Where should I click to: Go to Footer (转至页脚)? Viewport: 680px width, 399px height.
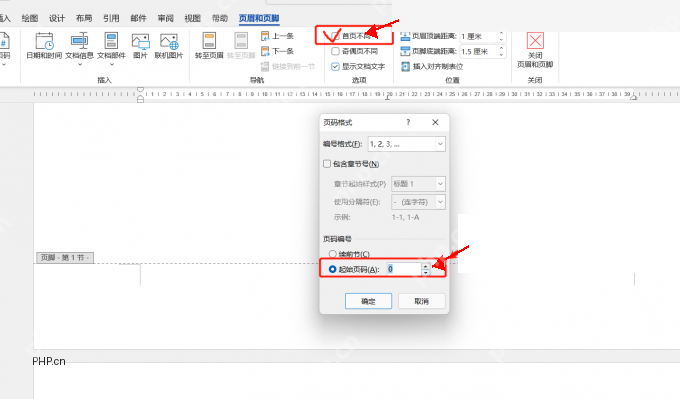coord(241,46)
